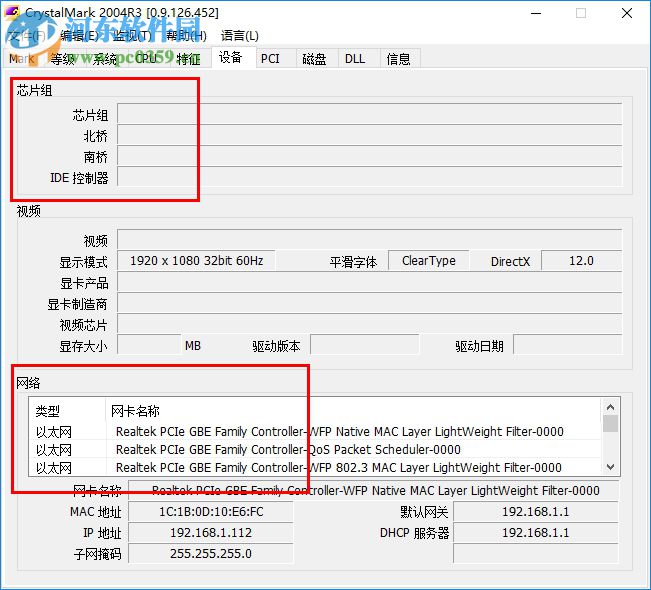Click the 默认网关 field 192.168.1.1

click(536, 512)
